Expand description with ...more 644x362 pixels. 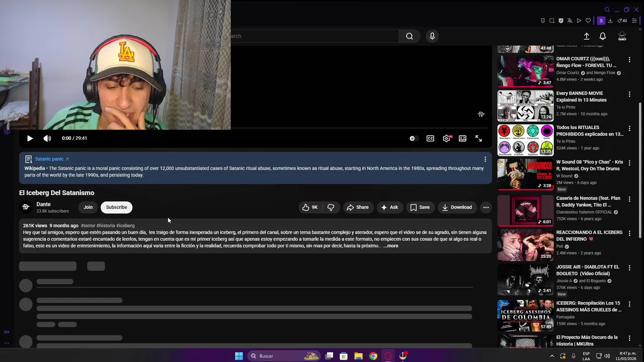coord(390,246)
